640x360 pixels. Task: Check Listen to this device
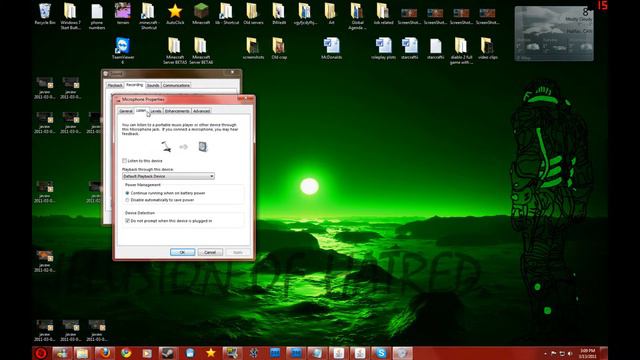click(x=124, y=161)
